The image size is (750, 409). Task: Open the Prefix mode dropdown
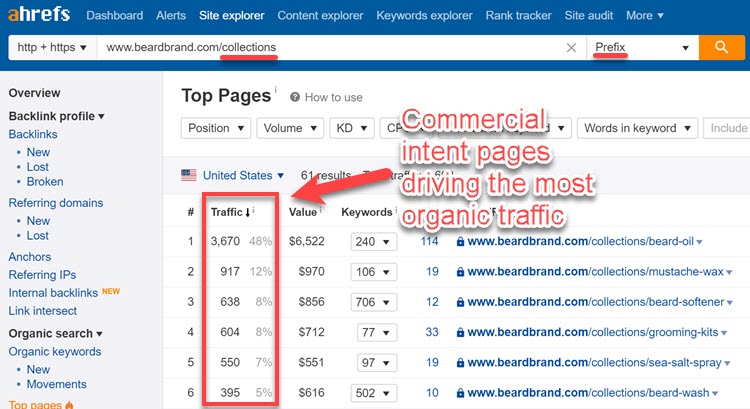click(x=642, y=47)
